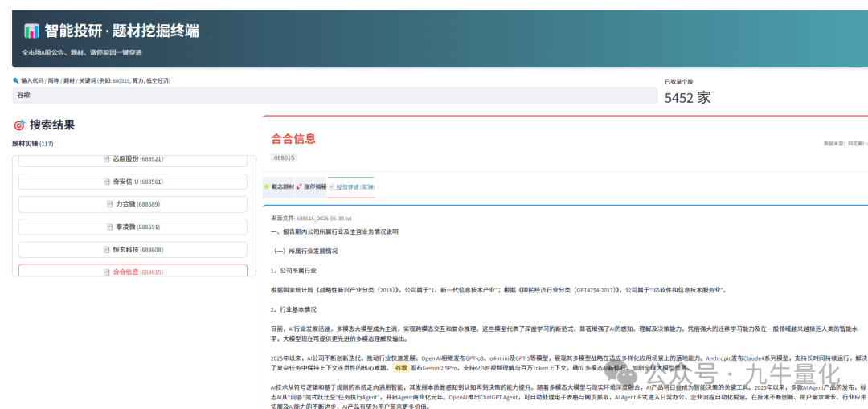Click the 已收录个股 metric label

pos(678,81)
